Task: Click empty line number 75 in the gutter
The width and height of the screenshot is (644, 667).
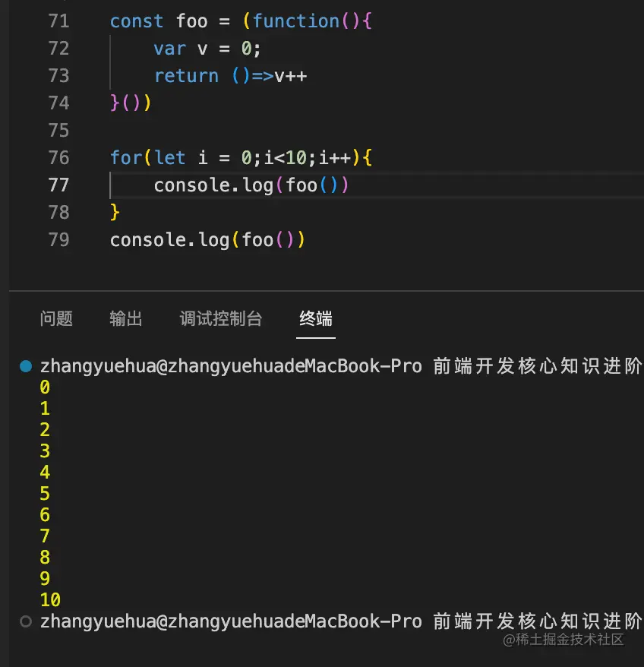Action: (x=58, y=130)
